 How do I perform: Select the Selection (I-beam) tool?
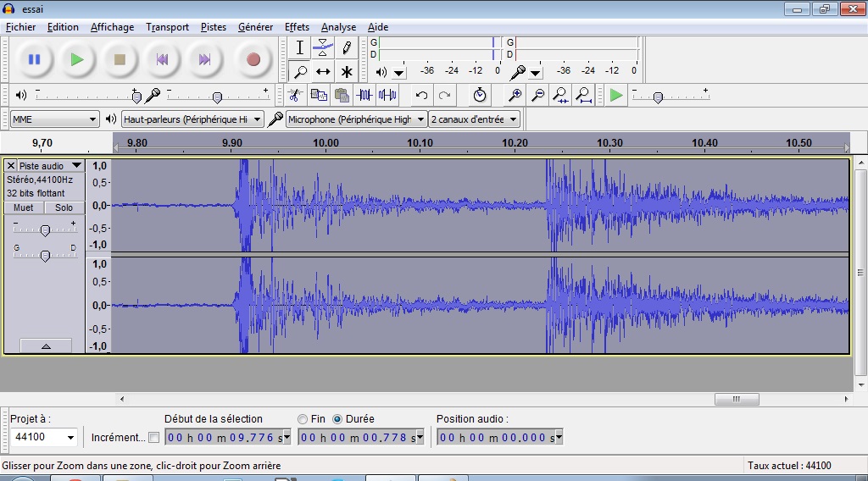coord(299,47)
